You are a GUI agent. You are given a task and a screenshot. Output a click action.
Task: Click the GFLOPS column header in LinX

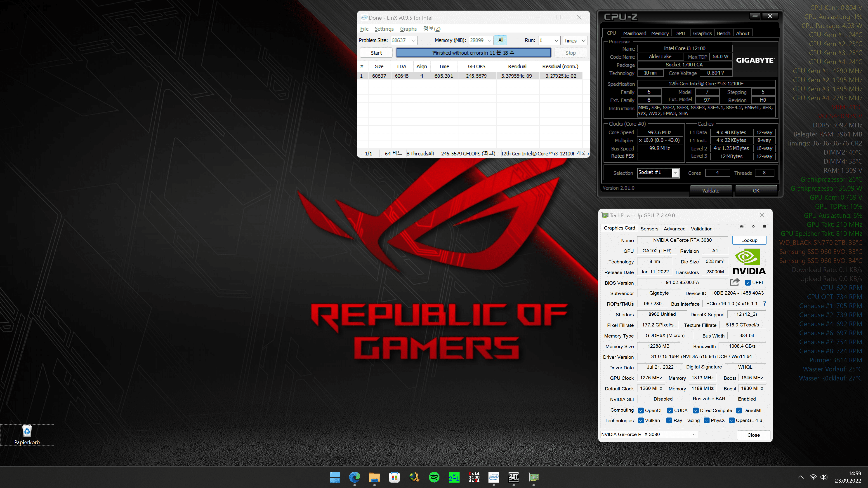click(476, 66)
